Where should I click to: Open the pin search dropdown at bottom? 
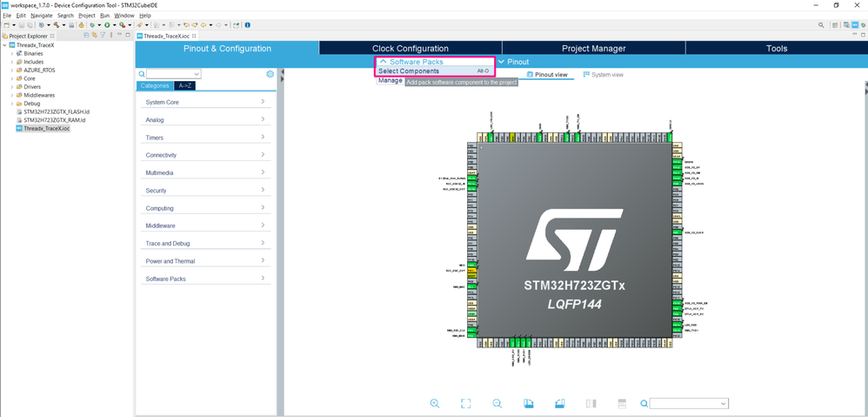point(723,404)
